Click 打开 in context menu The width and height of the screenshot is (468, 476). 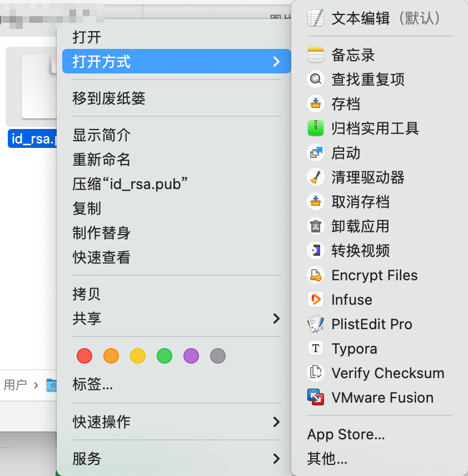click(x=177, y=37)
